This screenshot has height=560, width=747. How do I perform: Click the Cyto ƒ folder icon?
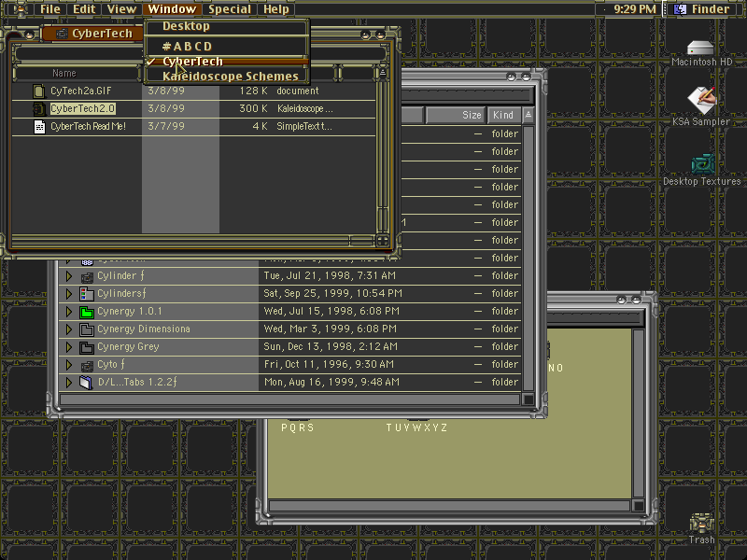(x=87, y=365)
